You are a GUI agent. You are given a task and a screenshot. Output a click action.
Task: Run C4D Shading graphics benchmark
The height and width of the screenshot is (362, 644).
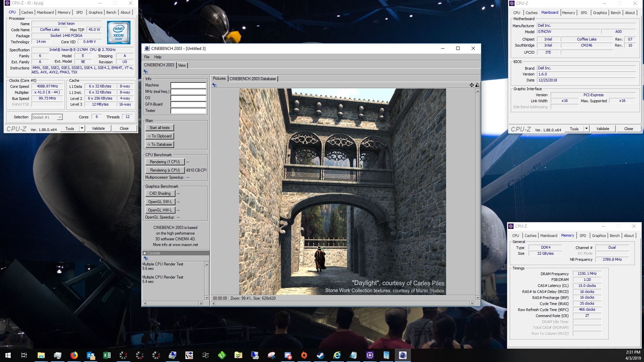click(160, 193)
